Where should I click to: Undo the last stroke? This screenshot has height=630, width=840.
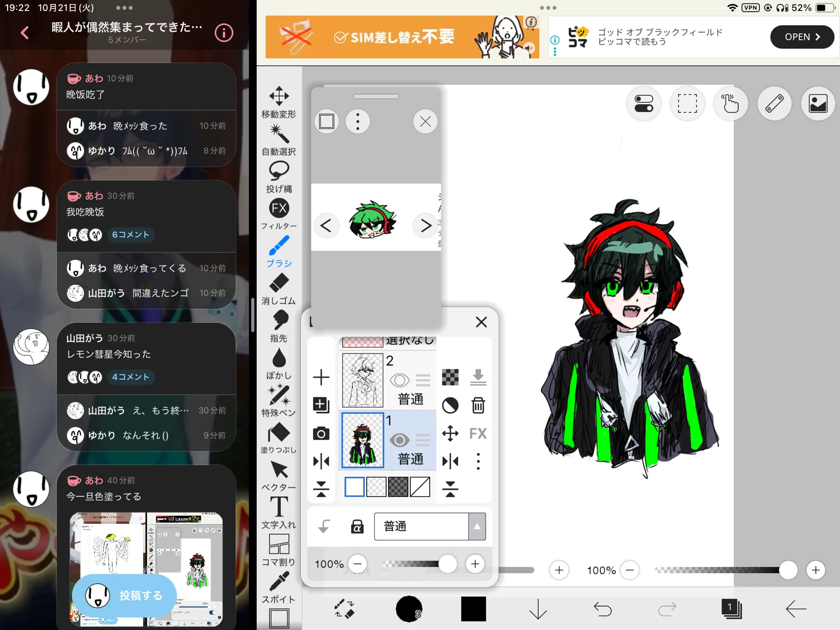click(x=603, y=609)
